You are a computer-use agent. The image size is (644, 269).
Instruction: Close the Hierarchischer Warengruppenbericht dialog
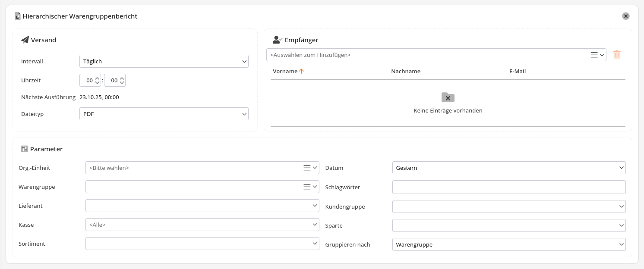point(625,16)
